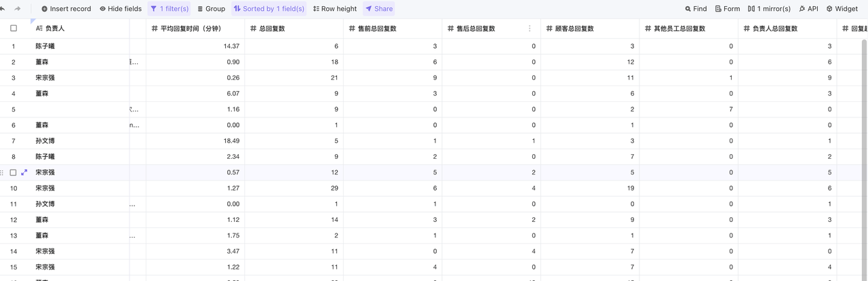
Task: Click the Share button
Action: coord(379,9)
